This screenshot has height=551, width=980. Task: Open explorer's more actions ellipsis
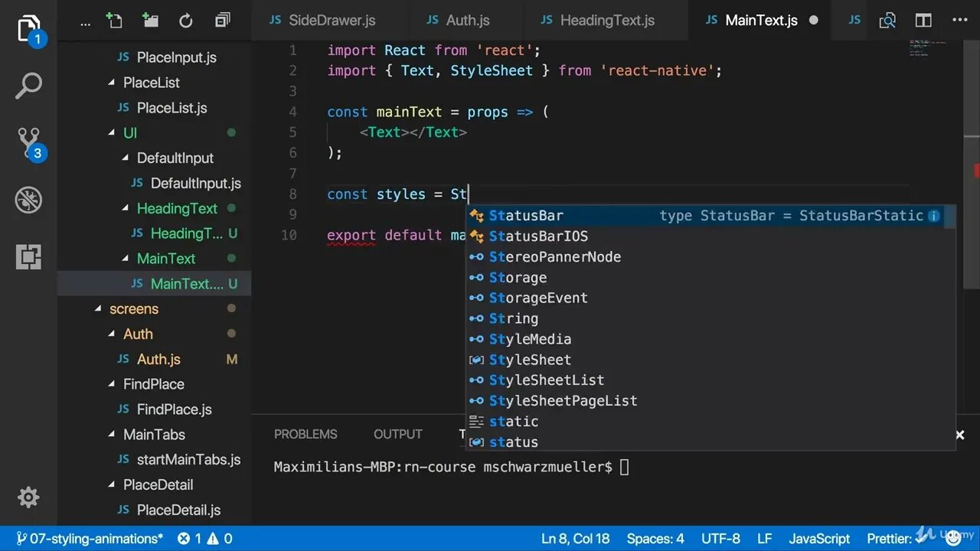click(85, 22)
